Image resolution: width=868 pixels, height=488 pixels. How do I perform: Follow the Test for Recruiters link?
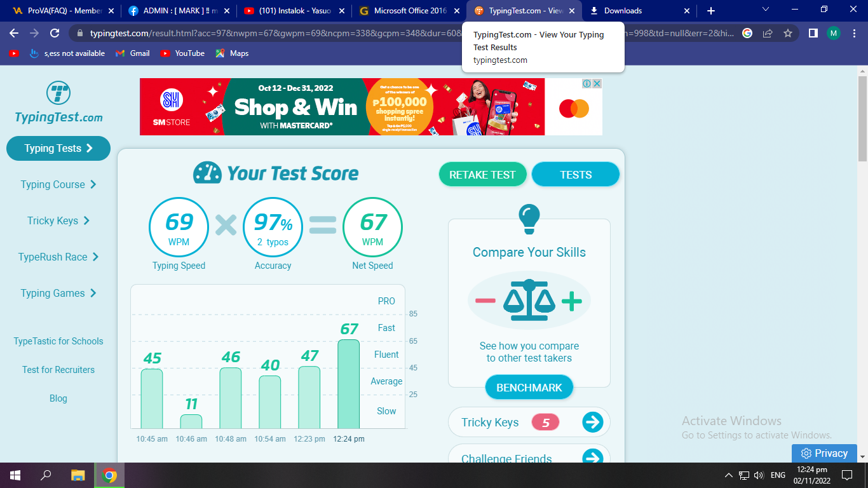click(58, 370)
